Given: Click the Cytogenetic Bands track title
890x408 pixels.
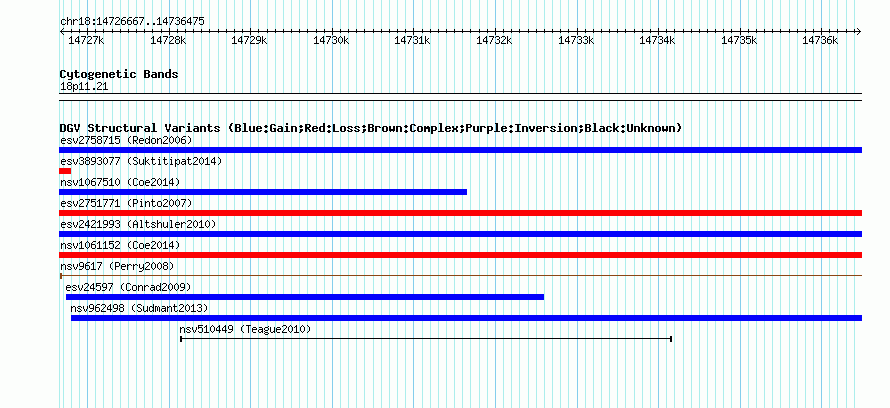Looking at the screenshot, I should [119, 74].
